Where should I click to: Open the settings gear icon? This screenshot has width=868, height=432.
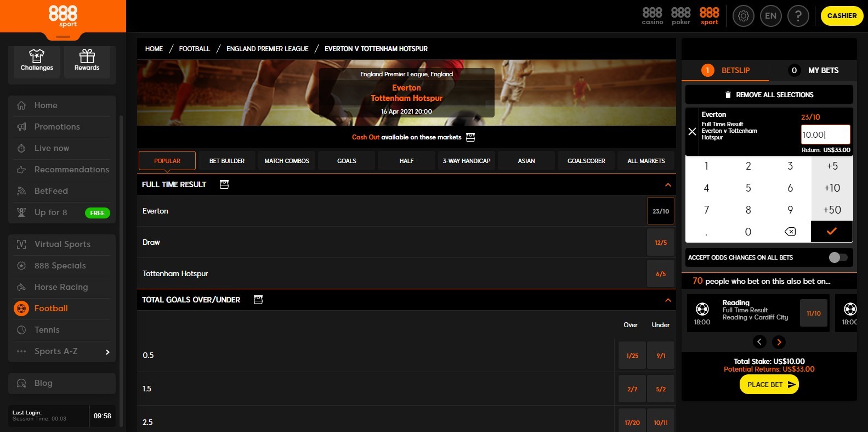[744, 16]
